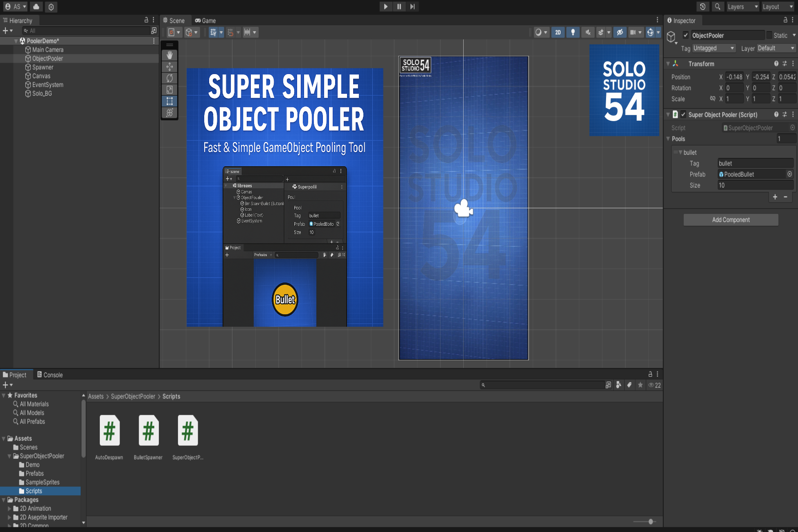
Task: Click the snap increment ruler icon
Action: (247, 32)
